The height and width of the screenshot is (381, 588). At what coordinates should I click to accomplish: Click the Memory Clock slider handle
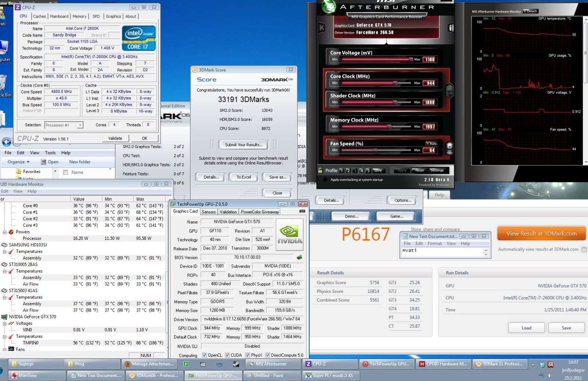click(389, 127)
